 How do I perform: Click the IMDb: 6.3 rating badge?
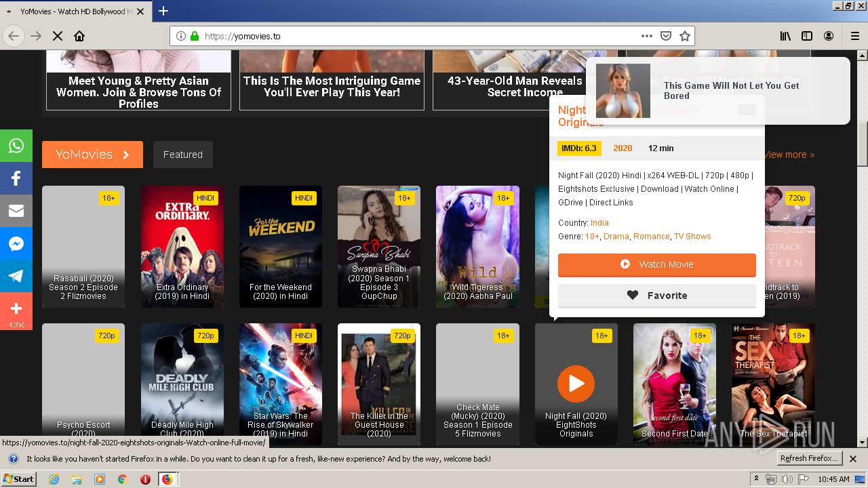[578, 148]
